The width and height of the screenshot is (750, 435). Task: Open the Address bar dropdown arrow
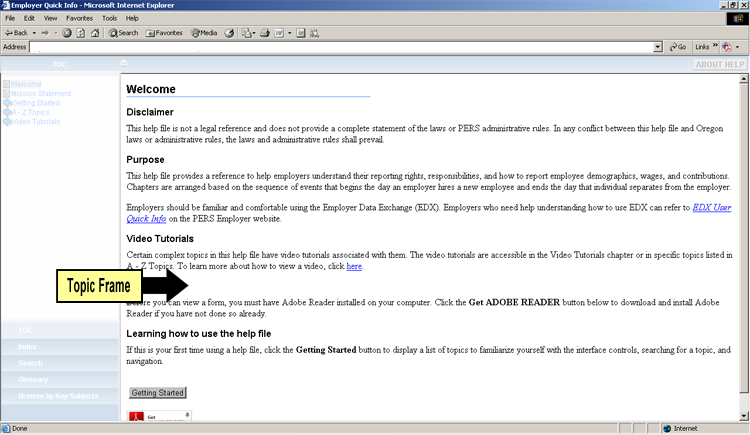pos(658,47)
